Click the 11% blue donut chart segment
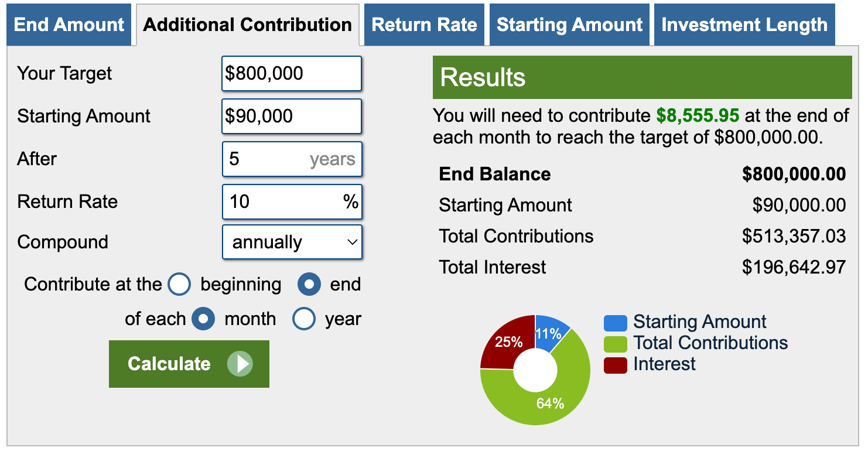868x451 pixels. click(x=549, y=333)
